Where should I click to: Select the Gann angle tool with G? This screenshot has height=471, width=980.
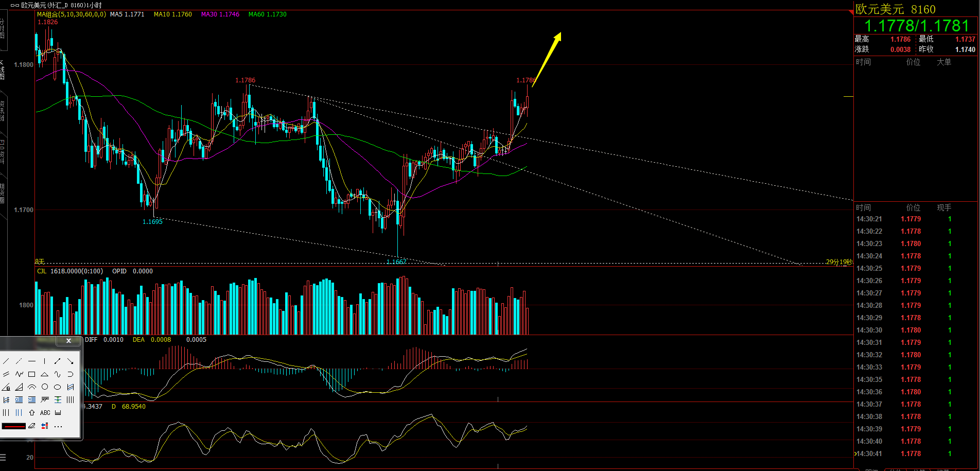point(6,387)
